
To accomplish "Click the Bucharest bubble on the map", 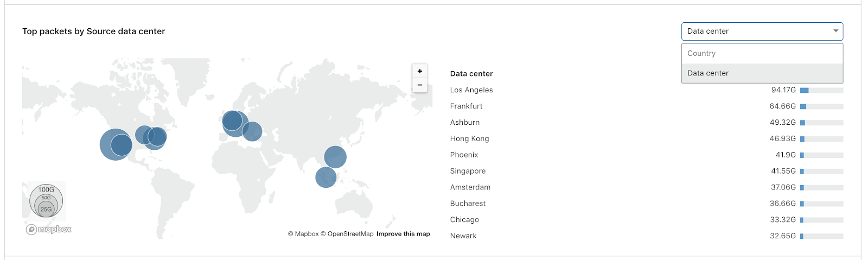I will click(x=252, y=131).
